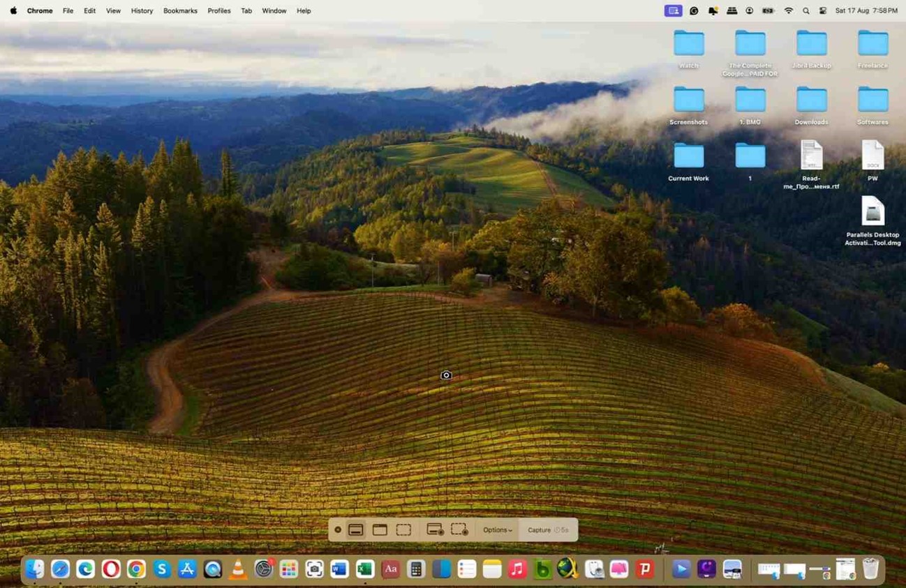906x588 pixels.
Task: Open the Wi-Fi menu
Action: (789, 10)
